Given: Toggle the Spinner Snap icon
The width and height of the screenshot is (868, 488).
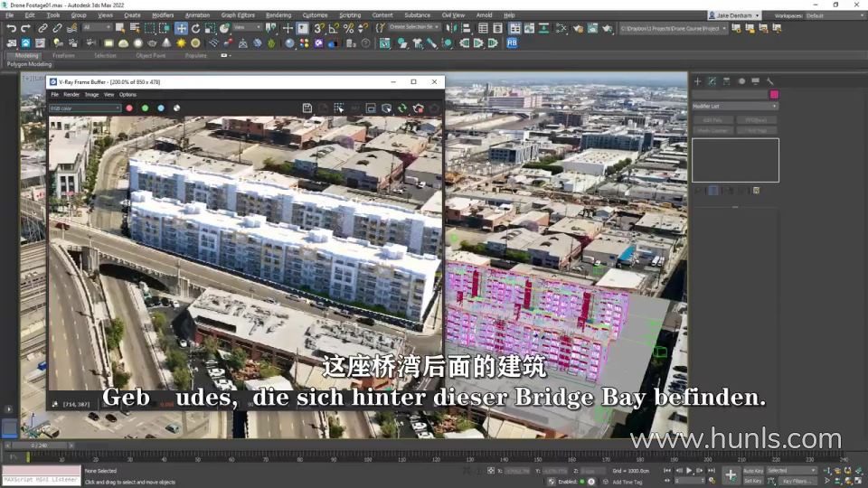Looking at the screenshot, I should (x=363, y=28).
